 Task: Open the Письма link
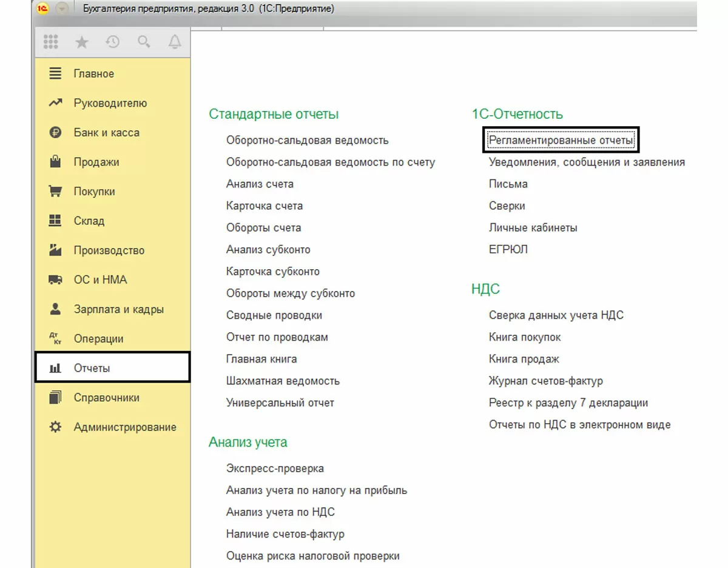coord(508,184)
